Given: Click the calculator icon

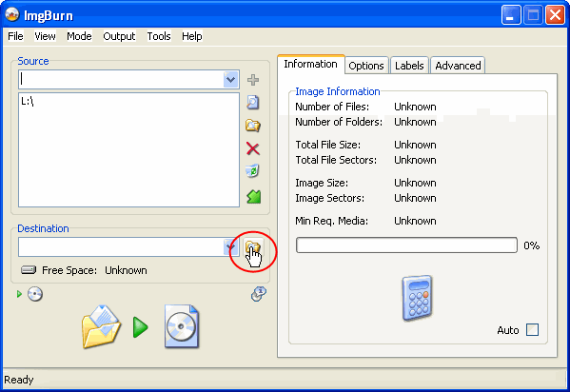Looking at the screenshot, I should click(x=418, y=298).
